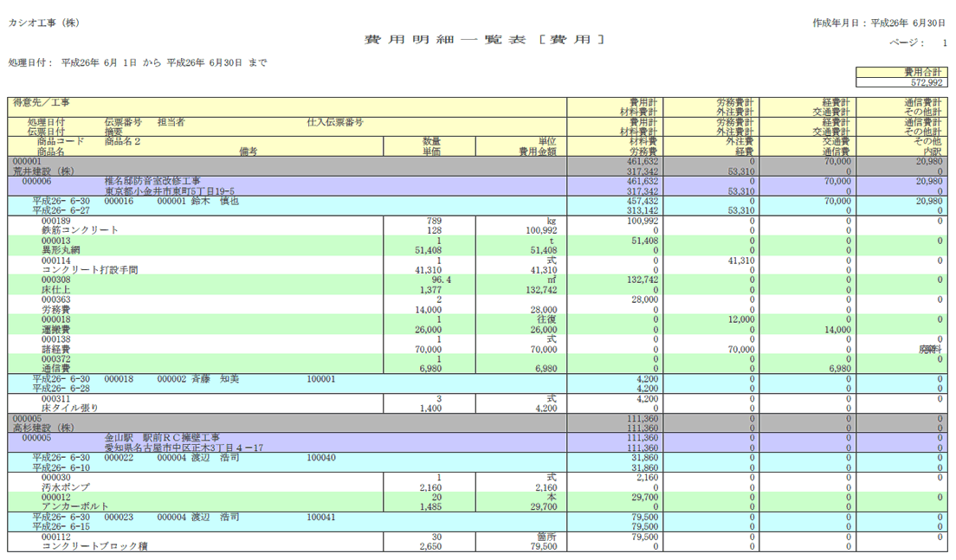Click the material subtotal 313,142
Image resolution: width=956 pixels, height=560 pixels.
[642, 210]
